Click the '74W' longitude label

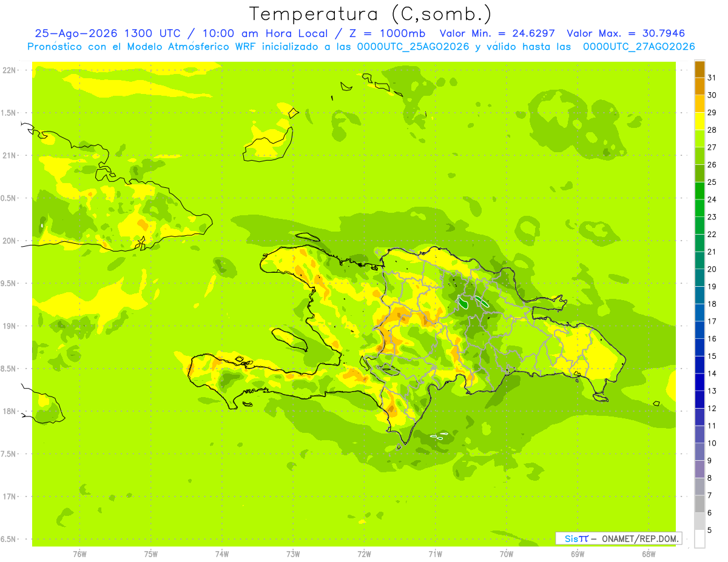(222, 554)
